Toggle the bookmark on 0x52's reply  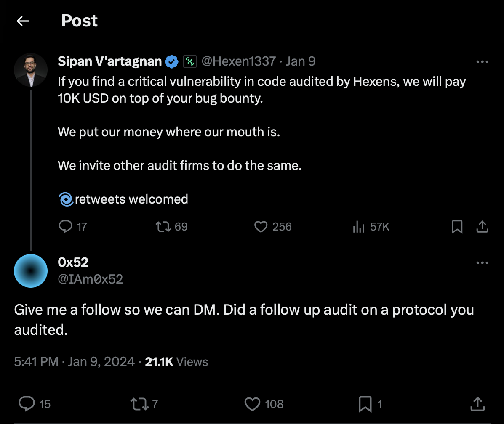click(x=365, y=404)
